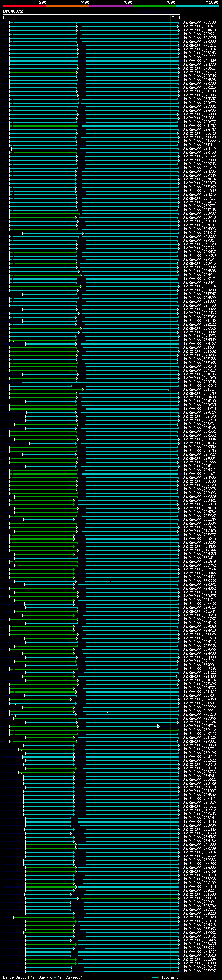Select label UniRef100_C5IX23
222x980 pixels.
(199, 137)
